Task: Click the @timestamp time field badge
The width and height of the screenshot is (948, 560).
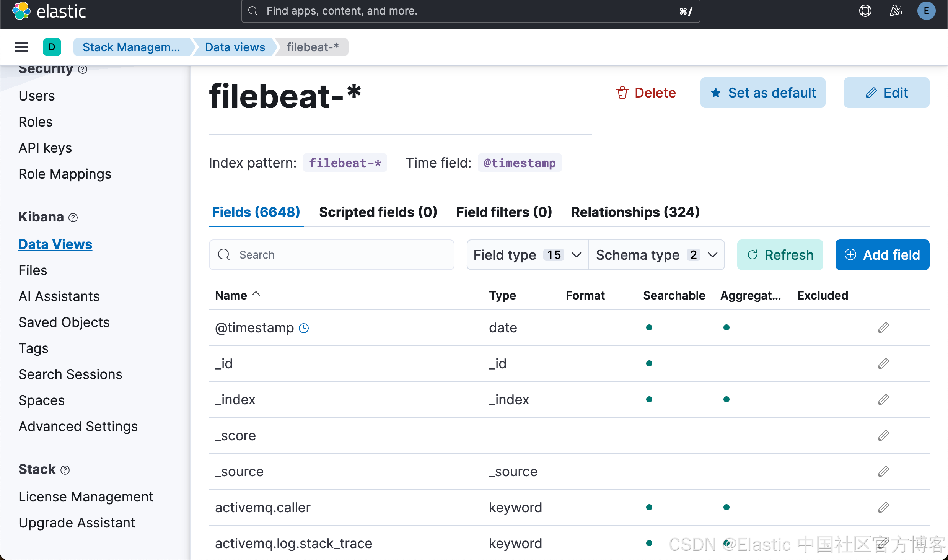Action: pyautogui.click(x=520, y=163)
